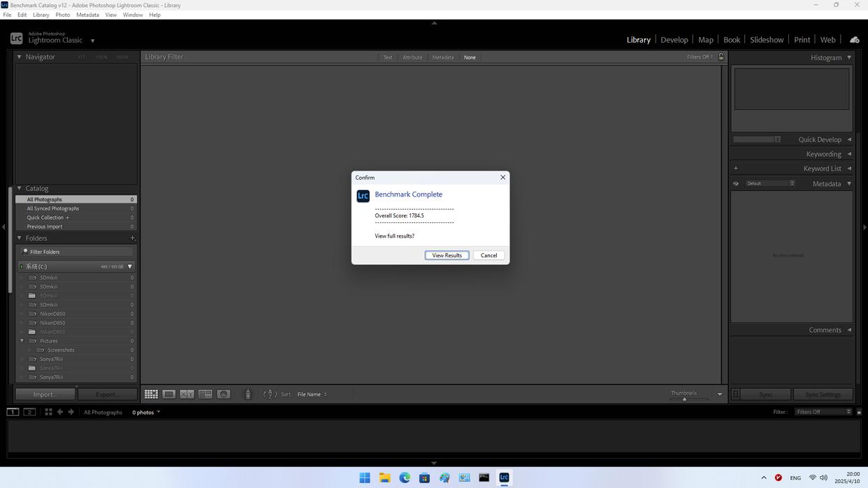This screenshot has width=868, height=488.
Task: Toggle the filmstrip filter switch at far right
Action: point(859,412)
